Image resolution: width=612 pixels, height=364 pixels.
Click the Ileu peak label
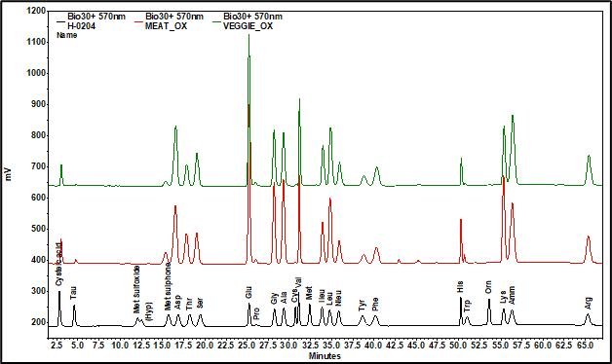(322, 296)
